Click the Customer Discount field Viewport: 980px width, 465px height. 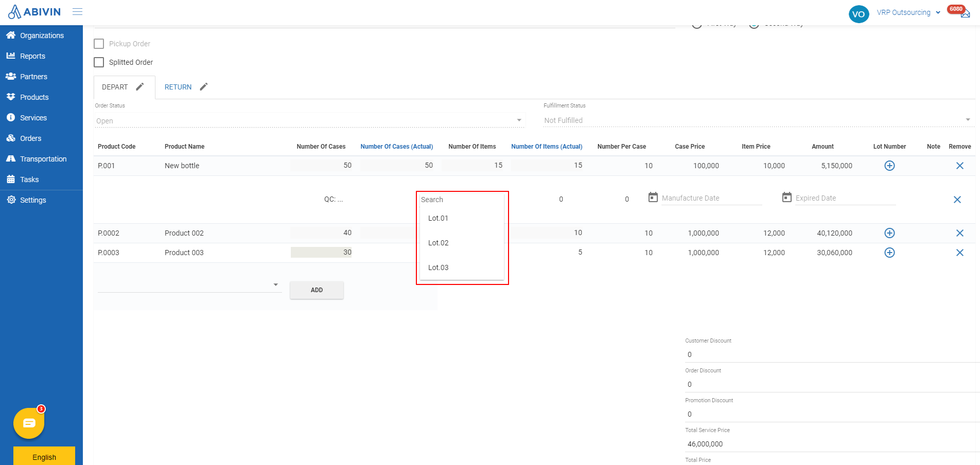(x=832, y=354)
